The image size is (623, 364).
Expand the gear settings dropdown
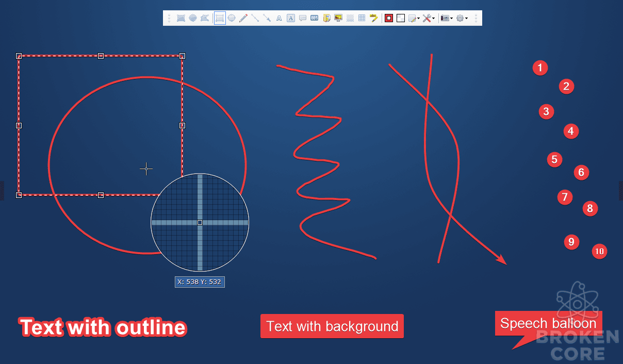[462, 18]
